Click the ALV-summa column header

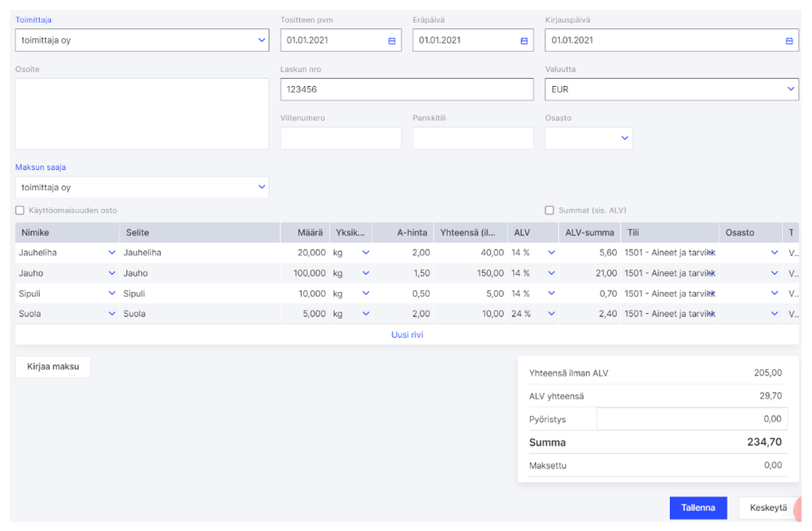coord(589,233)
